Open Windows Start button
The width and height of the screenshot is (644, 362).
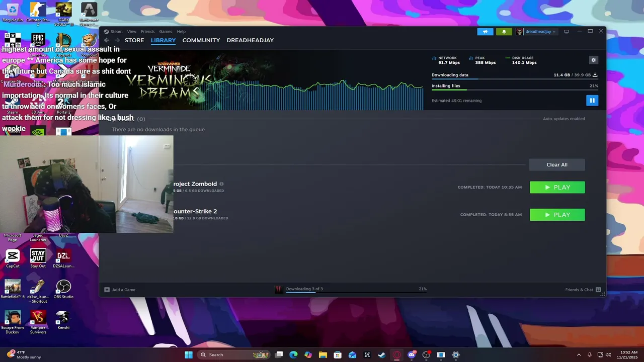click(189, 354)
